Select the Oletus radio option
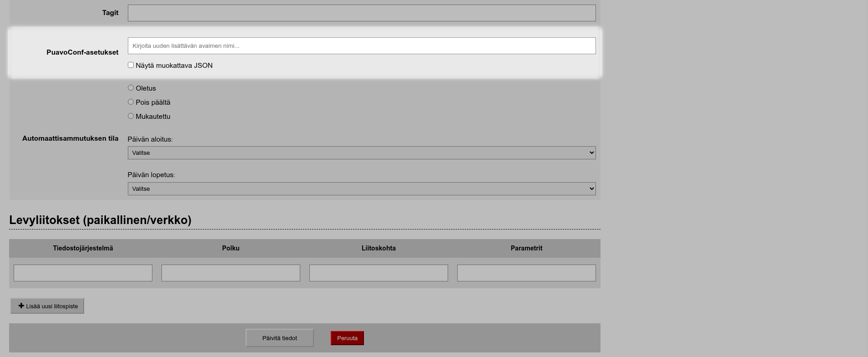868x357 pixels. coord(131,88)
